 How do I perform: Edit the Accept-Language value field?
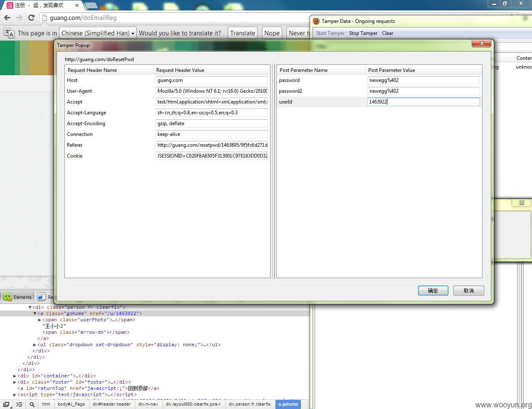click(212, 113)
